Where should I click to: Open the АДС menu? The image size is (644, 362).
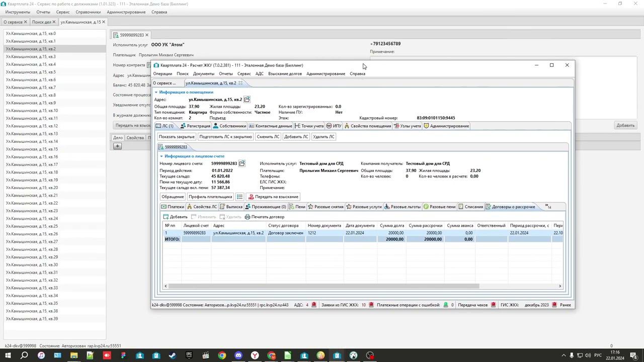click(x=259, y=74)
